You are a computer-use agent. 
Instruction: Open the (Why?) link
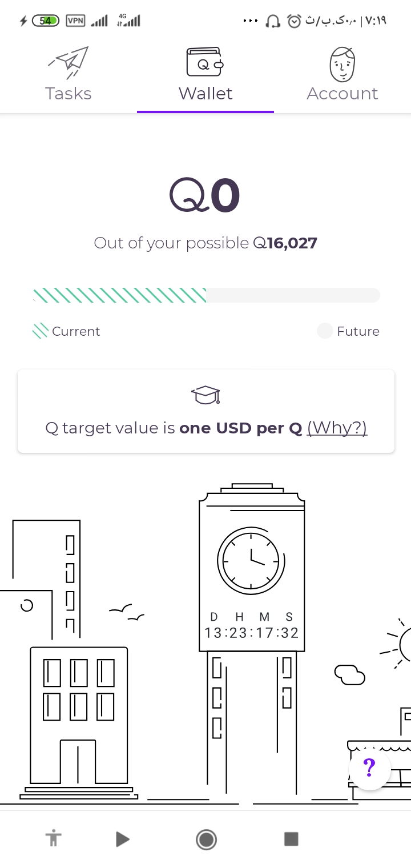click(x=337, y=428)
